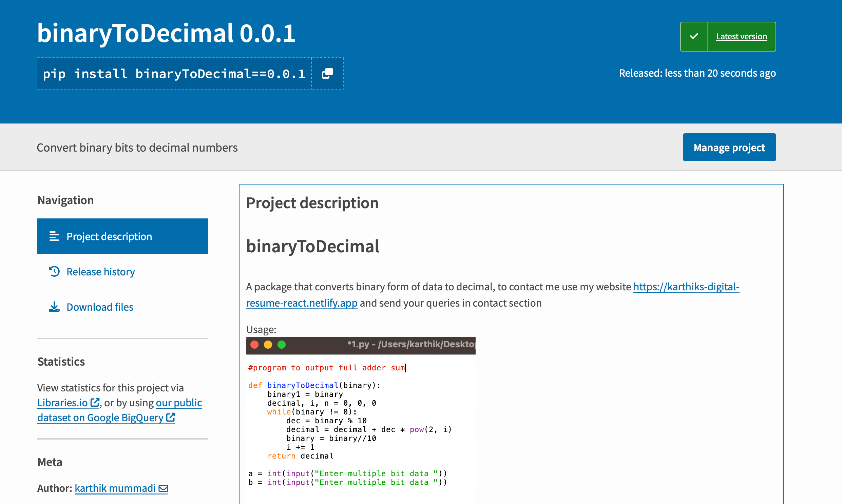
Task: Click the Download files arrow icon
Action: click(54, 307)
